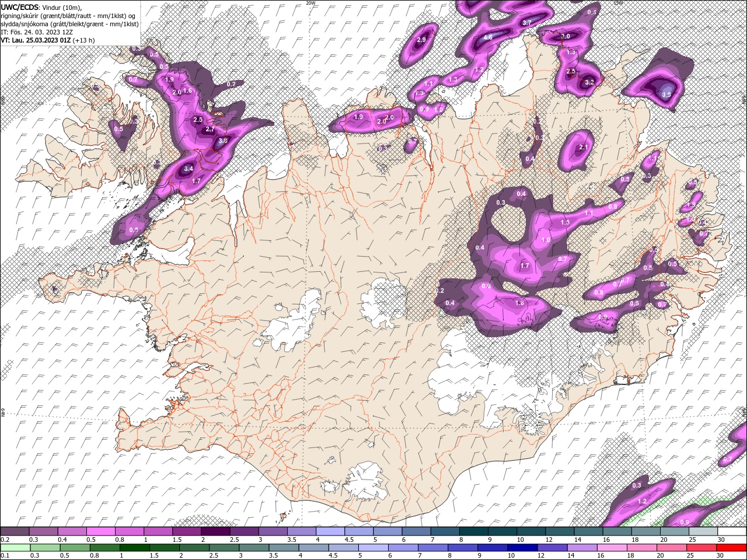Click the dark blue 10–12 rain legend swatch
The image size is (747, 560).
click(522, 548)
